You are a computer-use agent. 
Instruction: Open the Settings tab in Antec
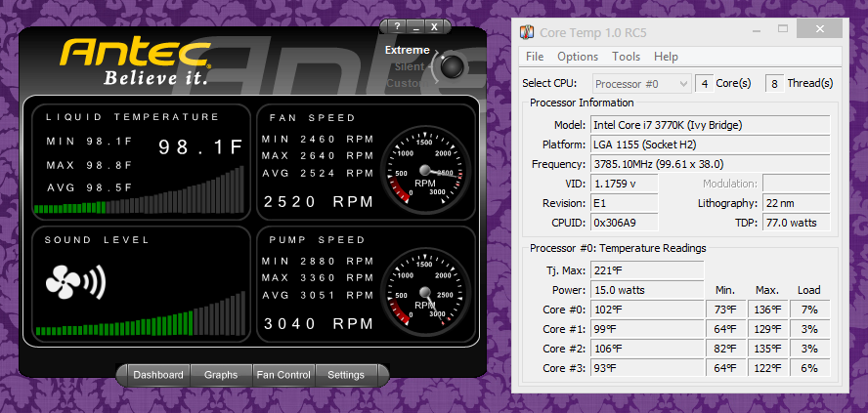[x=346, y=375]
